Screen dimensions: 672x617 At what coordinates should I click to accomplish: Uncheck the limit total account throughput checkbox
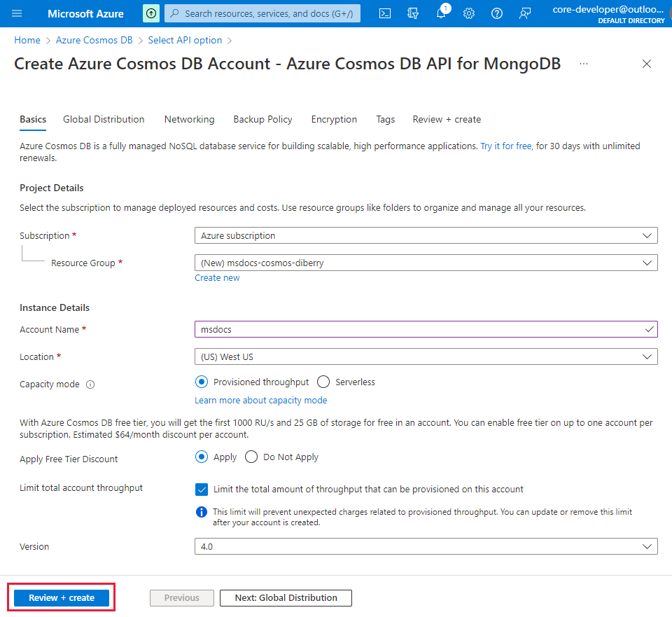pyautogui.click(x=202, y=490)
